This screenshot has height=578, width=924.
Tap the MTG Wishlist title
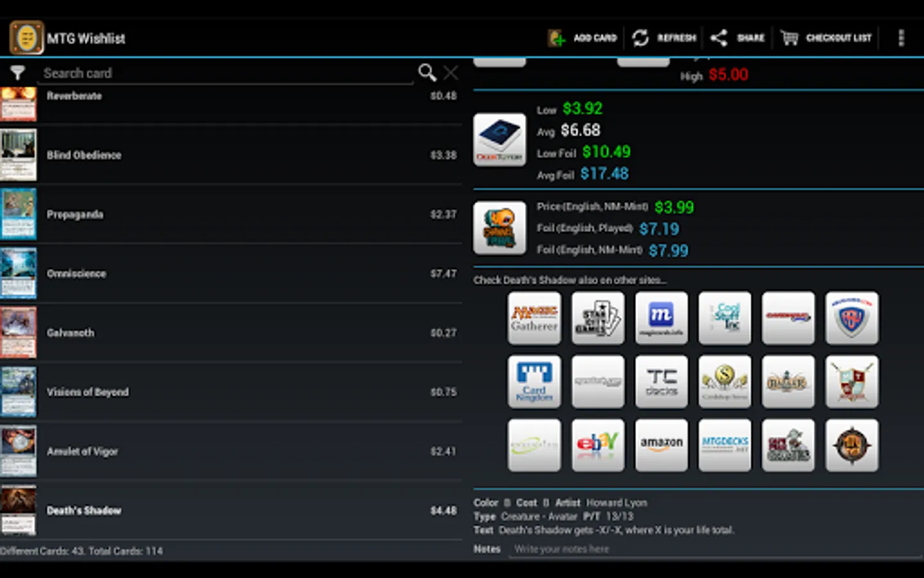coord(86,39)
